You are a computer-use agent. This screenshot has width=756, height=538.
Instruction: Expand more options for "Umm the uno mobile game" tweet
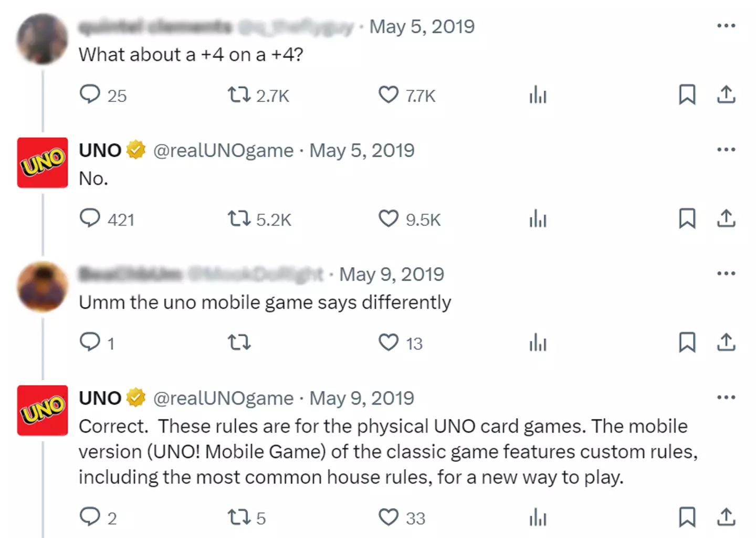point(726,273)
